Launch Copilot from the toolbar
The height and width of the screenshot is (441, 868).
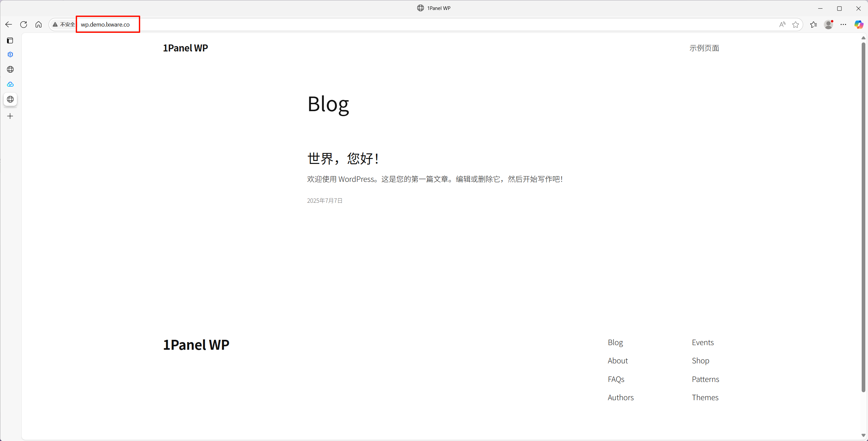click(x=859, y=24)
